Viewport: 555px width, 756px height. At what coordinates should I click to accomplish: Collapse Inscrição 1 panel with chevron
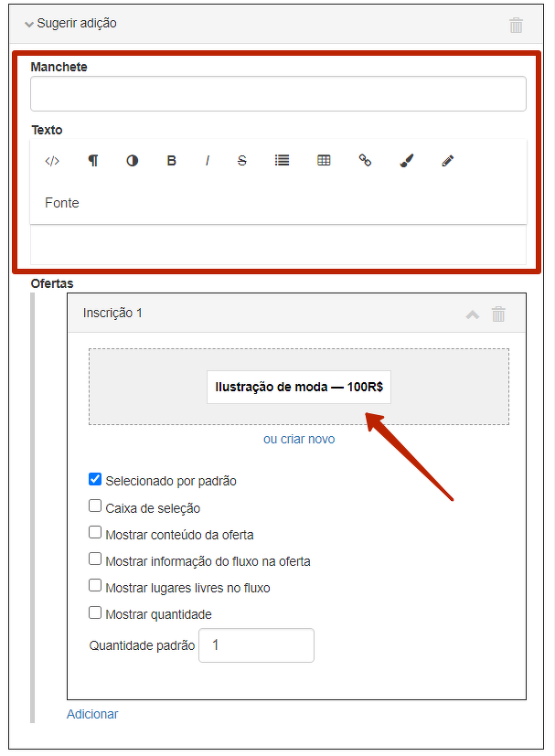(473, 314)
